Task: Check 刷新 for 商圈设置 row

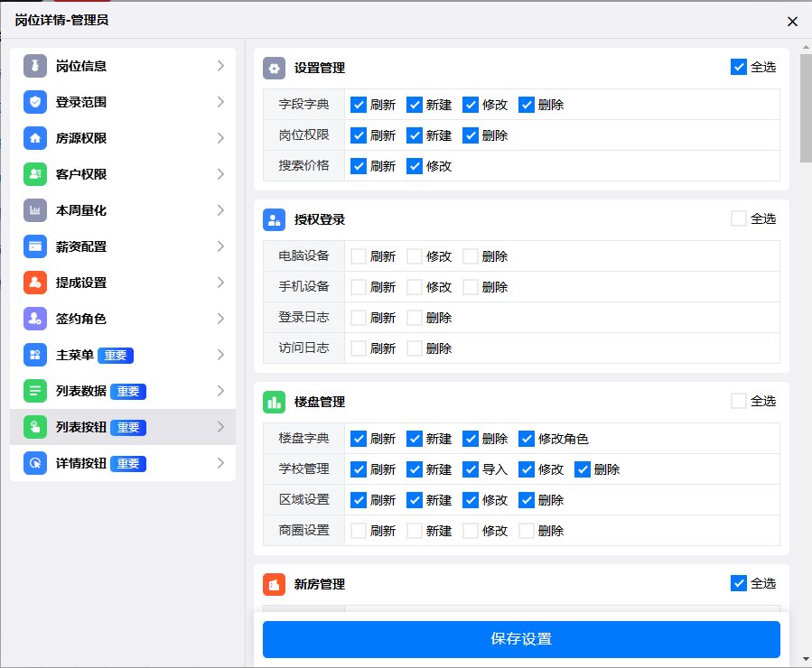Action: 359,531
